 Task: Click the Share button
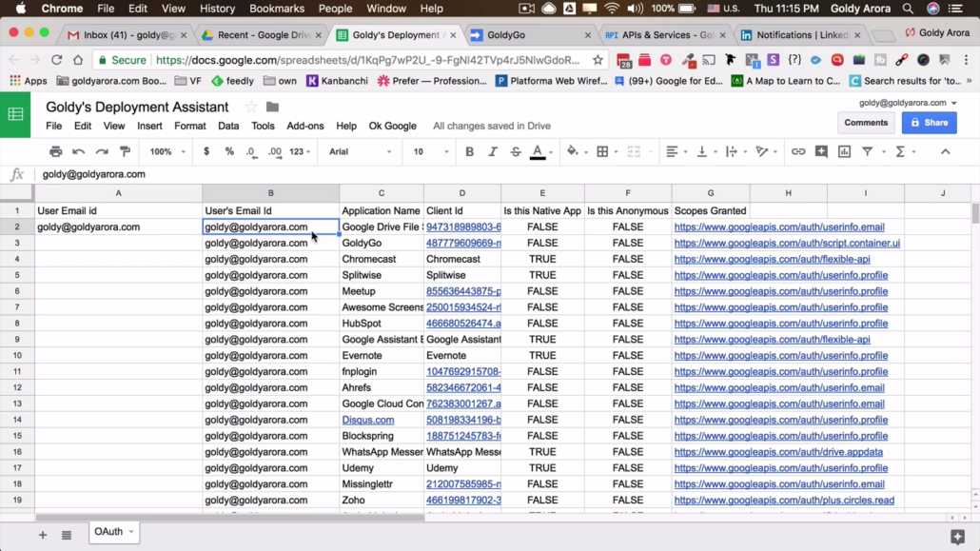click(930, 123)
